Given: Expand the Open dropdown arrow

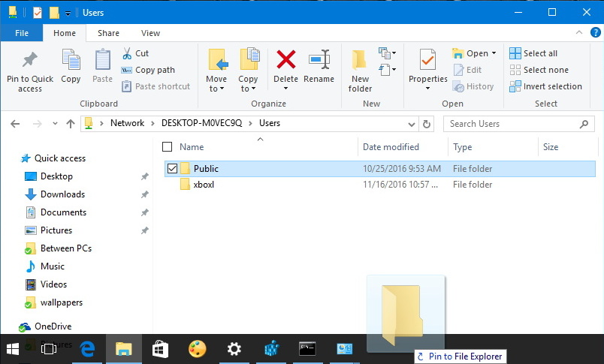Looking at the screenshot, I should tap(494, 53).
